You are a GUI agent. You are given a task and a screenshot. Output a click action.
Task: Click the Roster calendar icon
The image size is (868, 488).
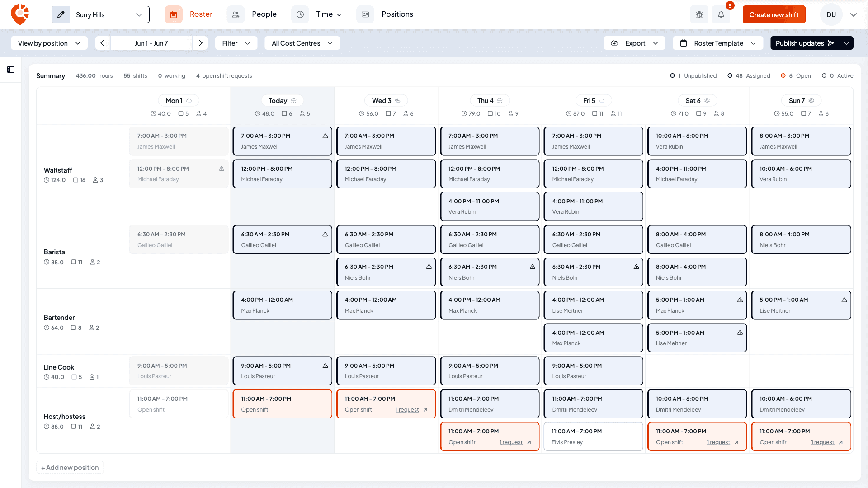coord(174,14)
